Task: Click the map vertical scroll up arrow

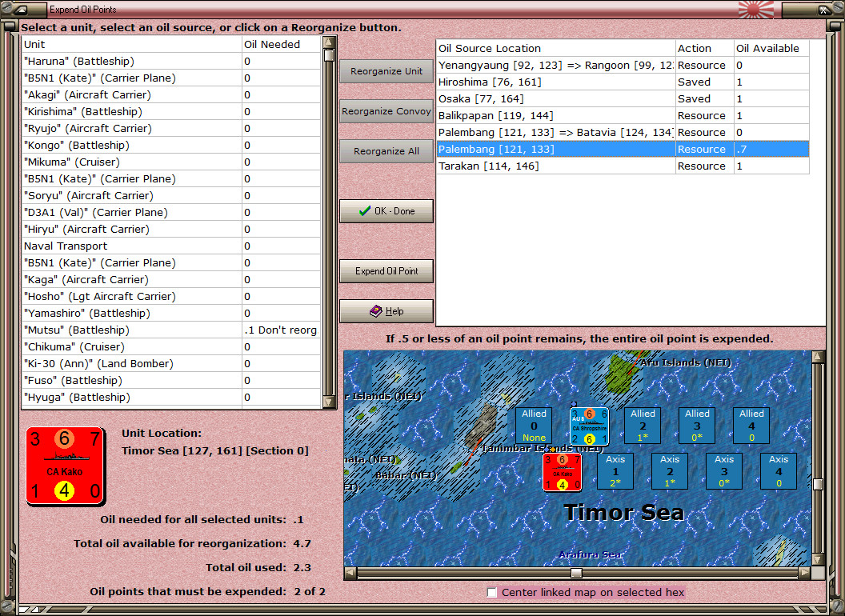Action: point(818,357)
